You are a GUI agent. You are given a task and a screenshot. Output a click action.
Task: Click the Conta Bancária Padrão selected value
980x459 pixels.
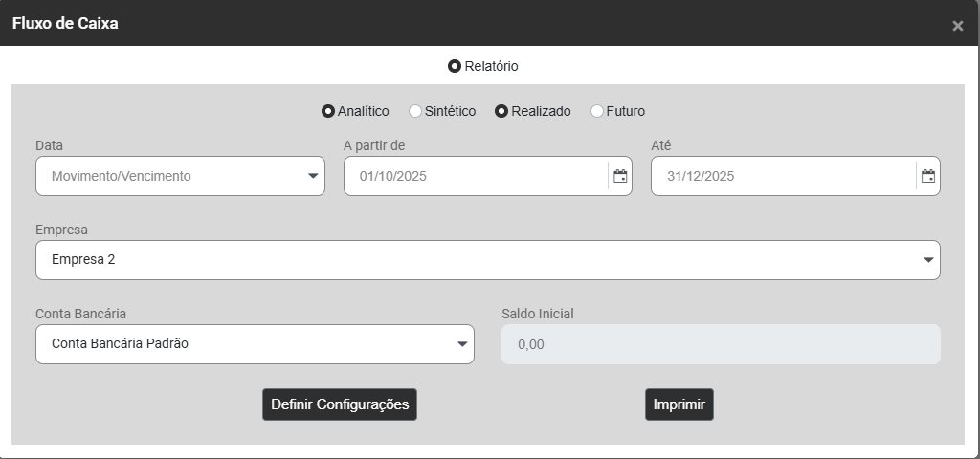pos(120,344)
